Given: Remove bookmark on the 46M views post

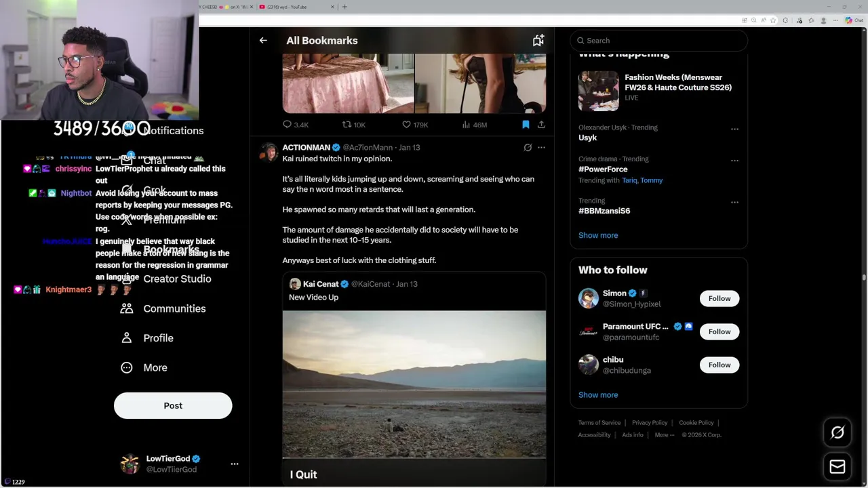Looking at the screenshot, I should (526, 125).
